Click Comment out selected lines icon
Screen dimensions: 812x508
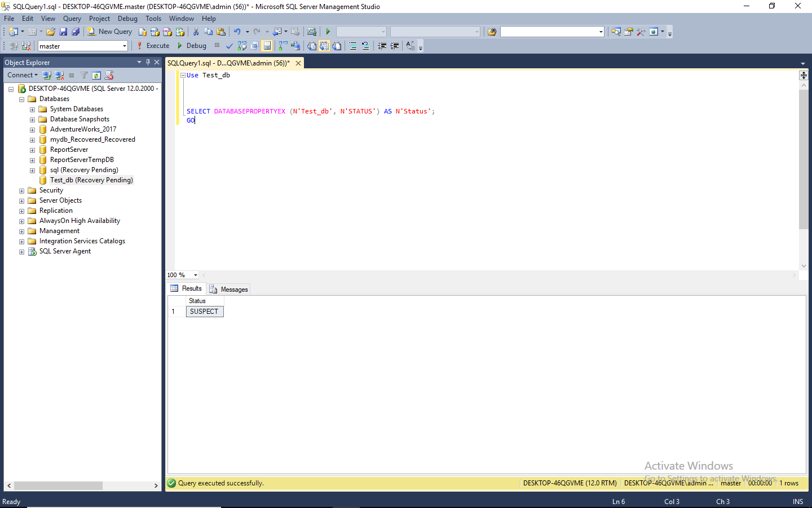coord(353,46)
